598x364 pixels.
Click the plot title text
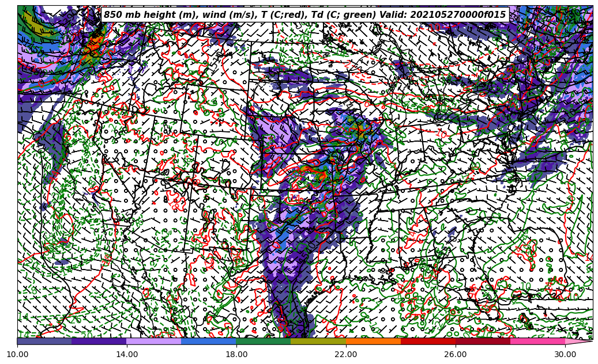click(x=304, y=15)
